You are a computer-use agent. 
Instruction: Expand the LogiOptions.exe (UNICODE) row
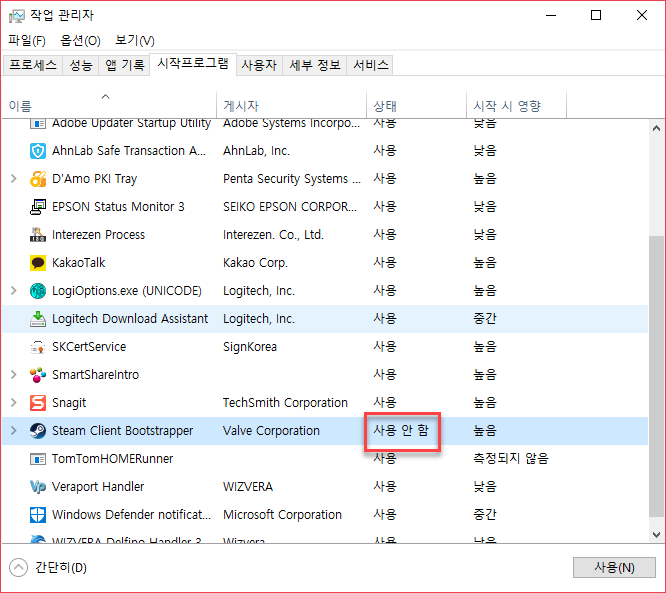[x=14, y=291]
